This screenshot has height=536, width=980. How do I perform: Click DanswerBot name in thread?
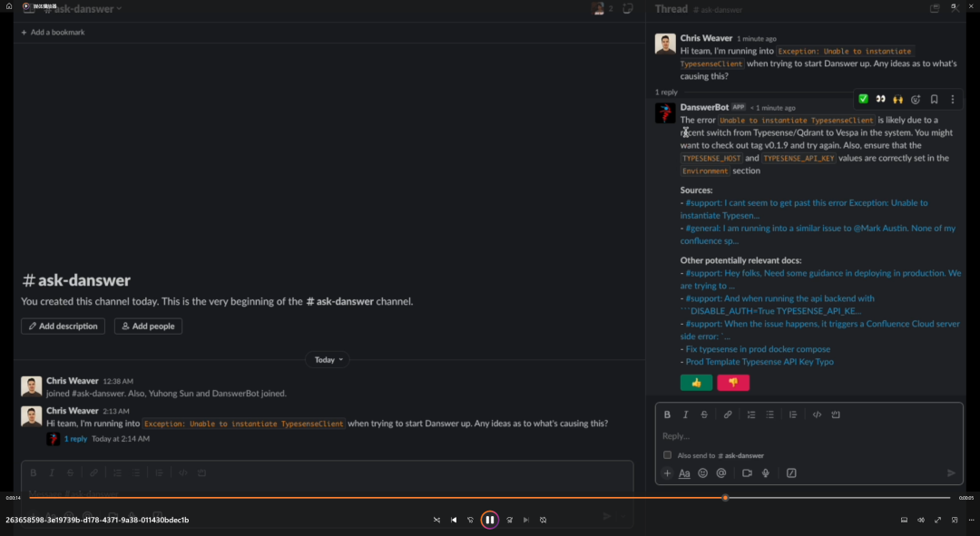(x=704, y=107)
